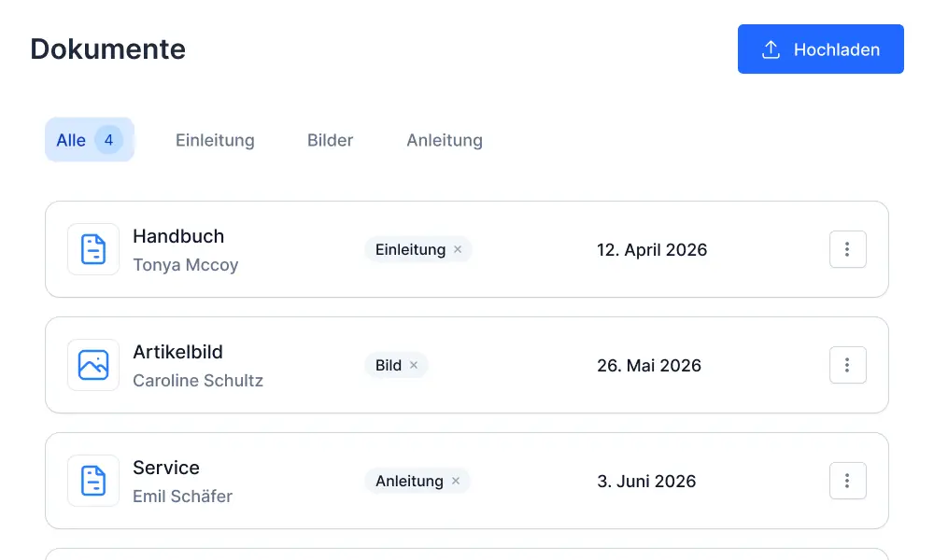934x560 pixels.
Task: Switch to the Bilder tab
Action: (330, 140)
